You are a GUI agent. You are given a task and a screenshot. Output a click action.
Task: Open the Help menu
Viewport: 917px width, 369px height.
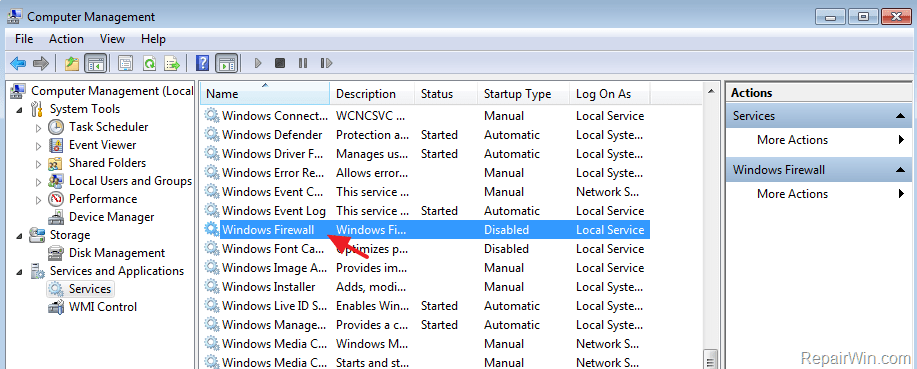click(153, 39)
